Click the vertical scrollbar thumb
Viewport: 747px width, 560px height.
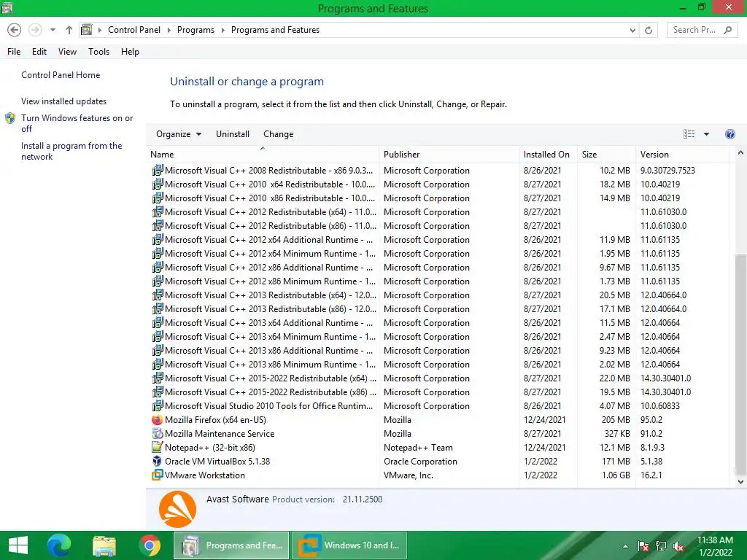pyautogui.click(x=740, y=365)
